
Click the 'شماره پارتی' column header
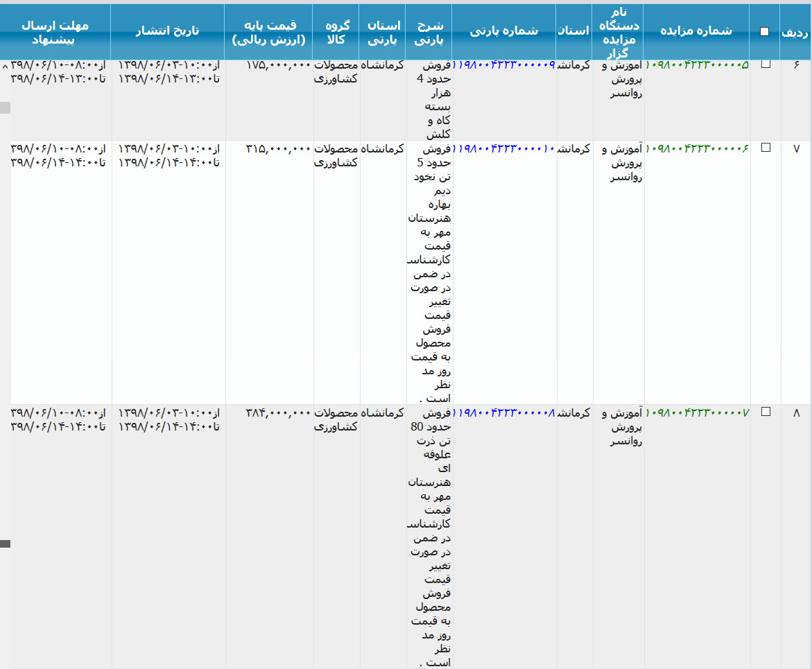coord(503,31)
